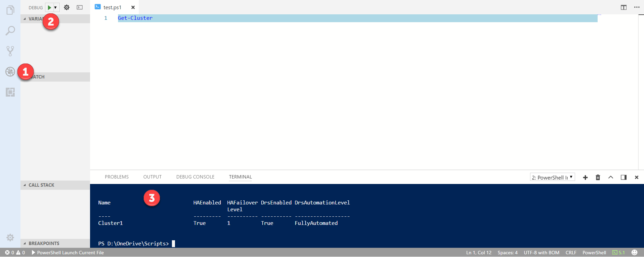
Task: Collapse the Breakpoints section
Action: pos(55,243)
